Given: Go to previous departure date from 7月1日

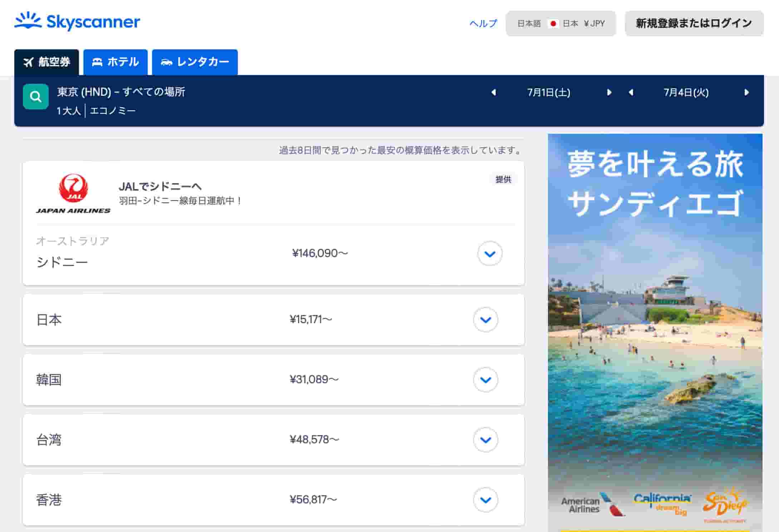Looking at the screenshot, I should (x=494, y=93).
